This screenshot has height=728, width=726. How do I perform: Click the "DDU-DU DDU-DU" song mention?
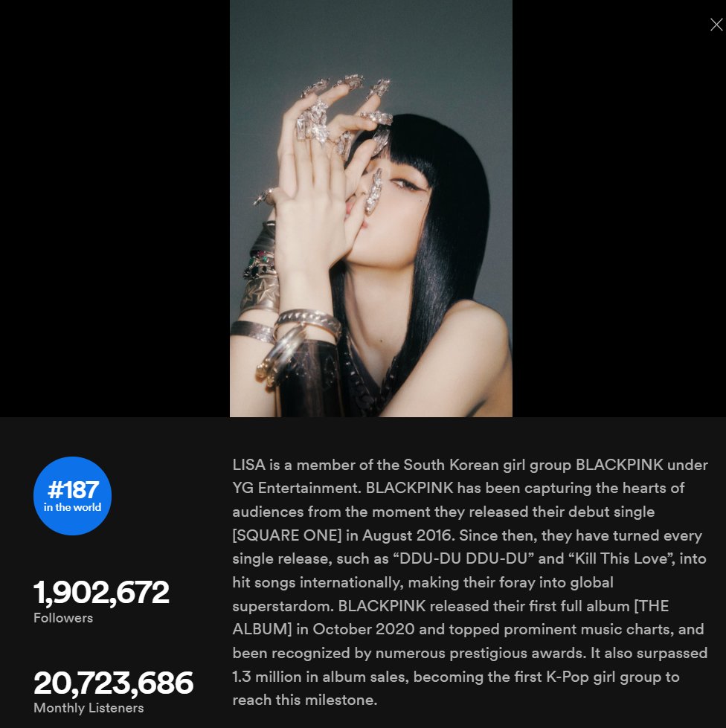(463, 558)
